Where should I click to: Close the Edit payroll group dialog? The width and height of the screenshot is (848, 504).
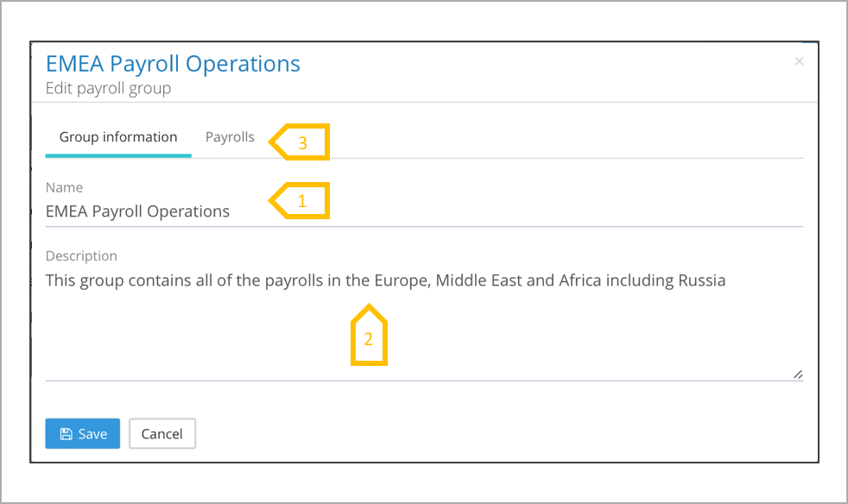coord(799,61)
